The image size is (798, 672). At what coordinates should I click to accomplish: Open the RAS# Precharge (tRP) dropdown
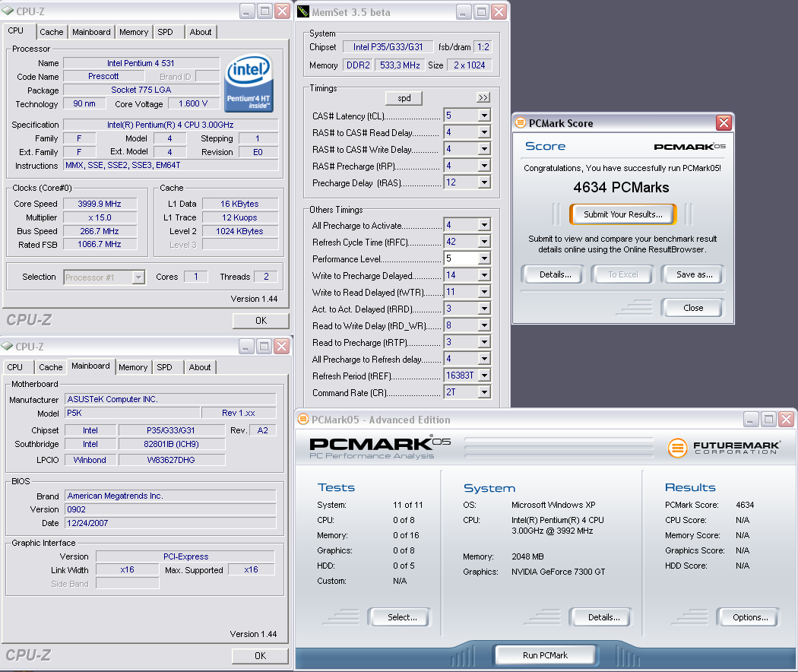[484, 166]
